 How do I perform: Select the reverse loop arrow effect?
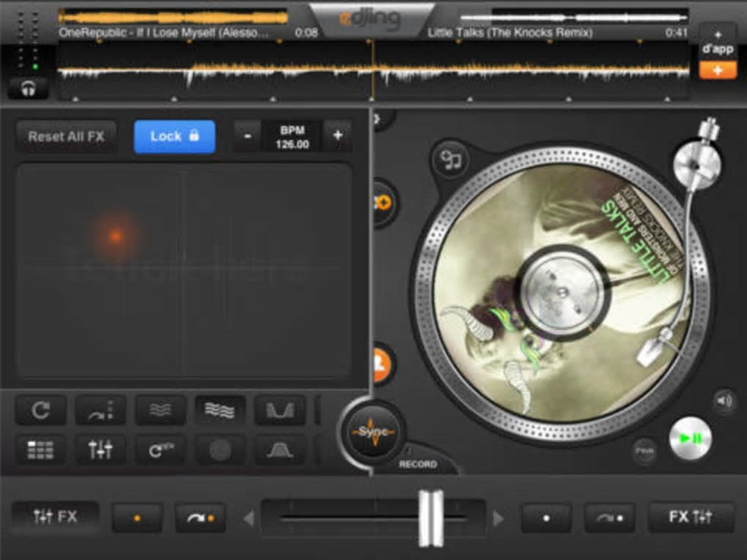coord(160,449)
